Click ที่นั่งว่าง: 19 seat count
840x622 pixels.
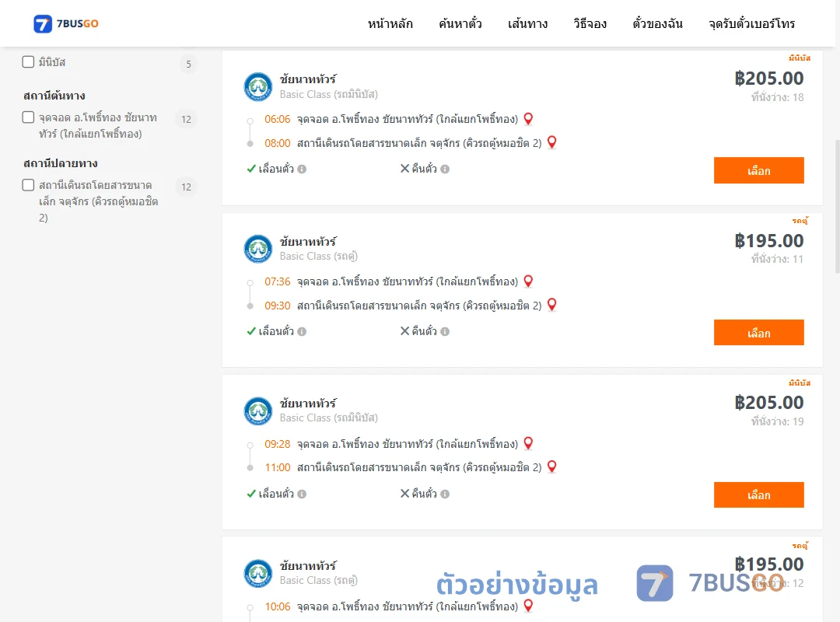[777, 421]
